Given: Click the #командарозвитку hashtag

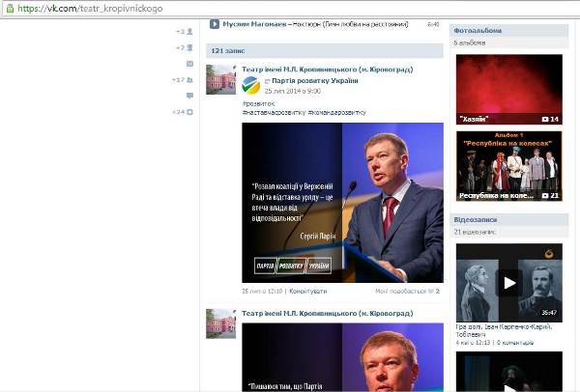Looking at the screenshot, I should 336,112.
